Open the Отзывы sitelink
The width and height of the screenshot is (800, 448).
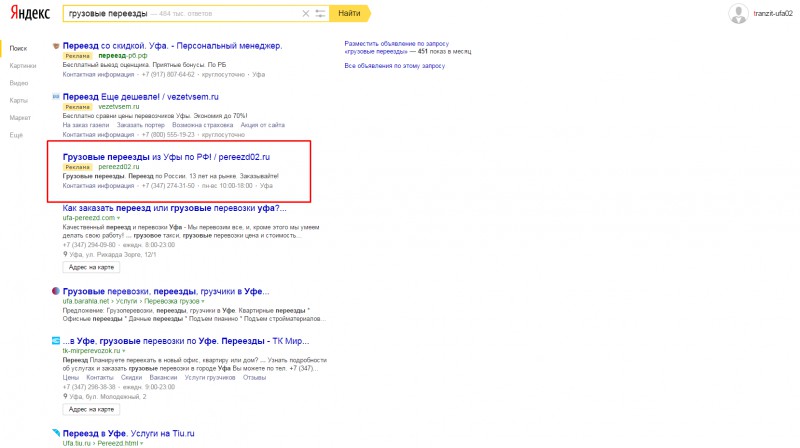254,377
